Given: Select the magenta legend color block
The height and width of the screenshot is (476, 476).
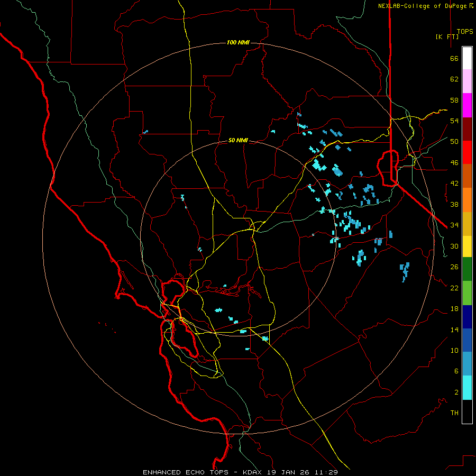Looking at the screenshot, I should pyautogui.click(x=467, y=105).
